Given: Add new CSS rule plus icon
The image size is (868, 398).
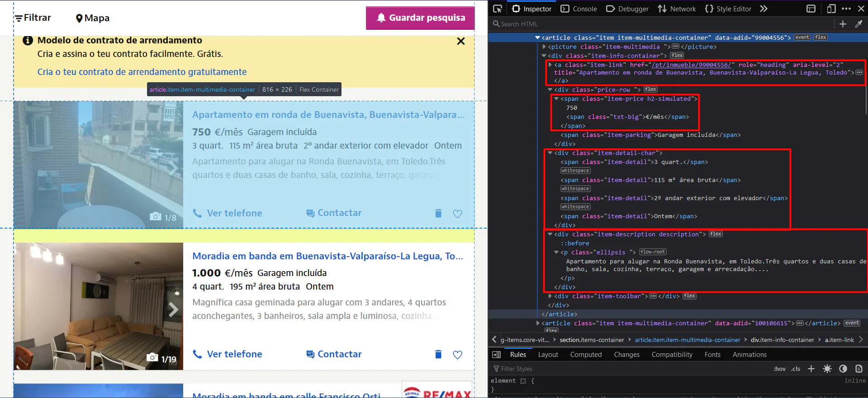Looking at the screenshot, I should click(x=811, y=369).
